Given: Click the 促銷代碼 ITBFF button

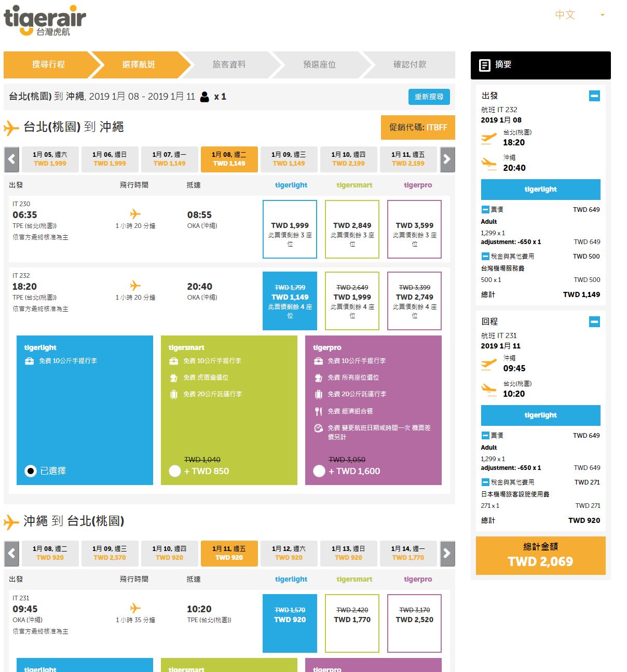Looking at the screenshot, I should (x=418, y=127).
